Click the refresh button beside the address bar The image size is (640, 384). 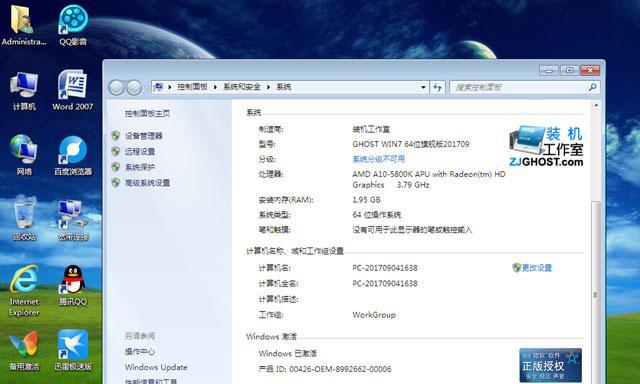click(438, 87)
